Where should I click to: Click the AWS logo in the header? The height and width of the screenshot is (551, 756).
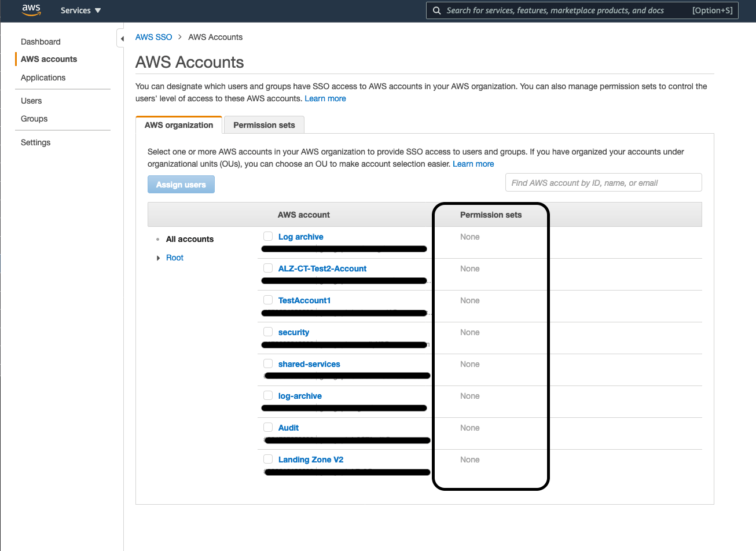pyautogui.click(x=31, y=10)
